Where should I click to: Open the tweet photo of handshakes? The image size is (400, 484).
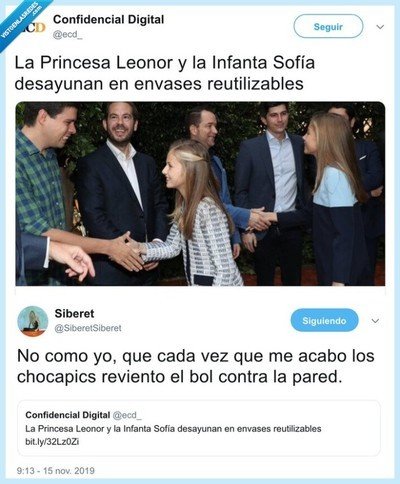click(x=200, y=194)
